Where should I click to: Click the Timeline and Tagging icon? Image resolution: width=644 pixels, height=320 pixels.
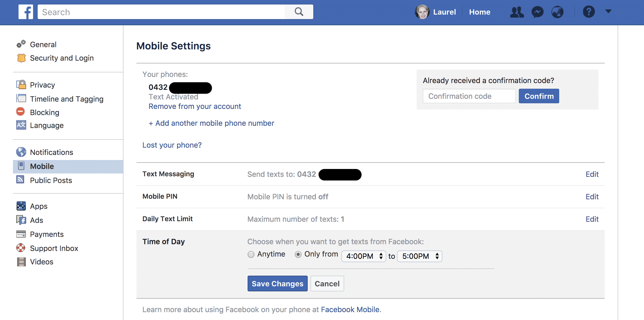(21, 99)
